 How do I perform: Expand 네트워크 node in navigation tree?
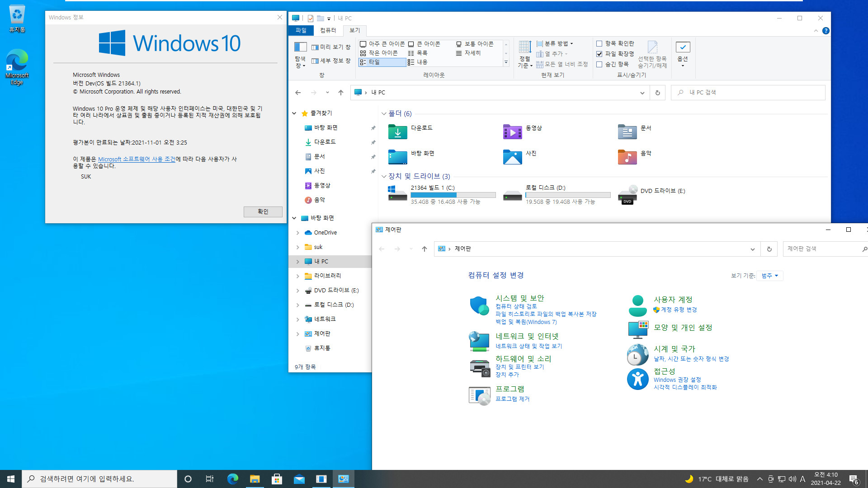pyautogui.click(x=297, y=319)
